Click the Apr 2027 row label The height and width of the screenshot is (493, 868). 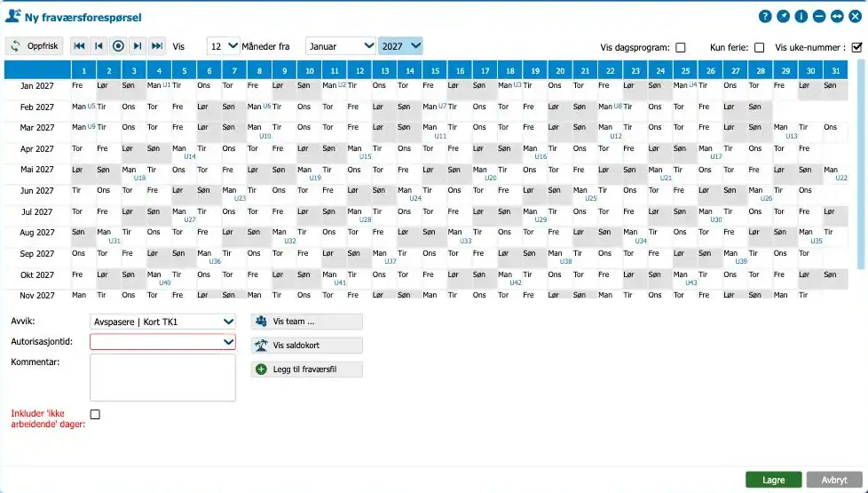tap(37, 149)
